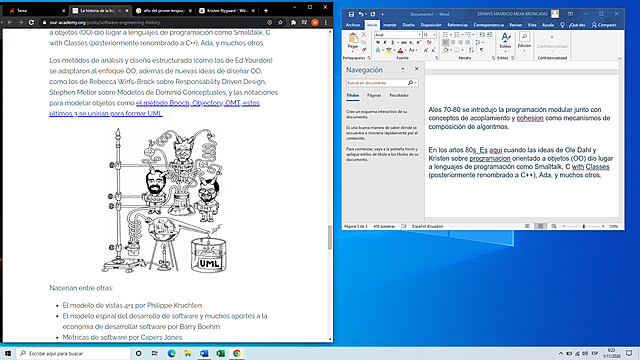Image resolution: width=640 pixels, height=360 pixels.
Task: Open Chrome three-dot menu
Action: (x=326, y=22)
